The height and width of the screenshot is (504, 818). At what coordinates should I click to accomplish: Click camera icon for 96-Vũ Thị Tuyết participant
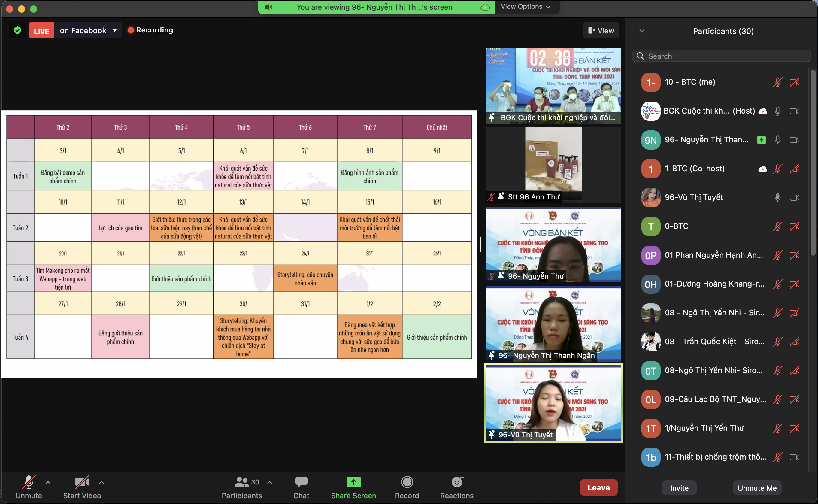pyautogui.click(x=795, y=198)
